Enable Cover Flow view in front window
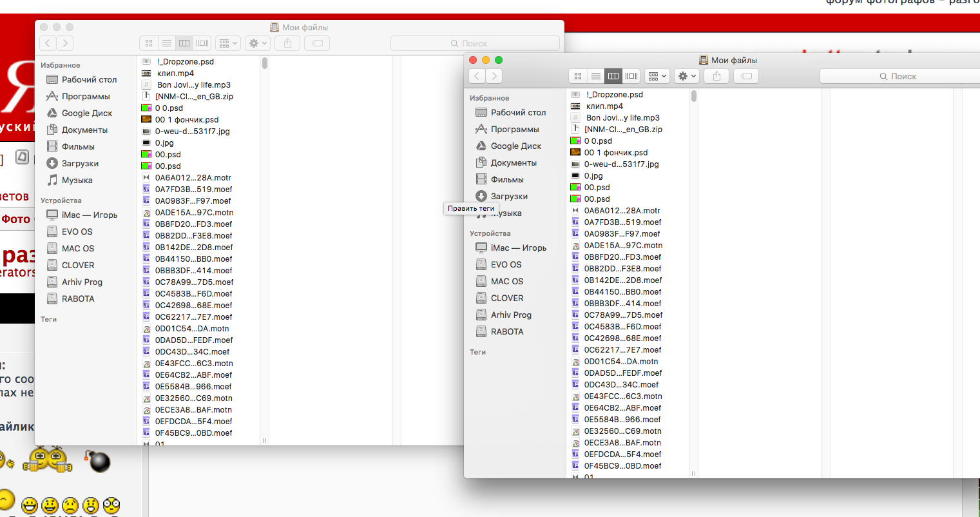 [631, 76]
